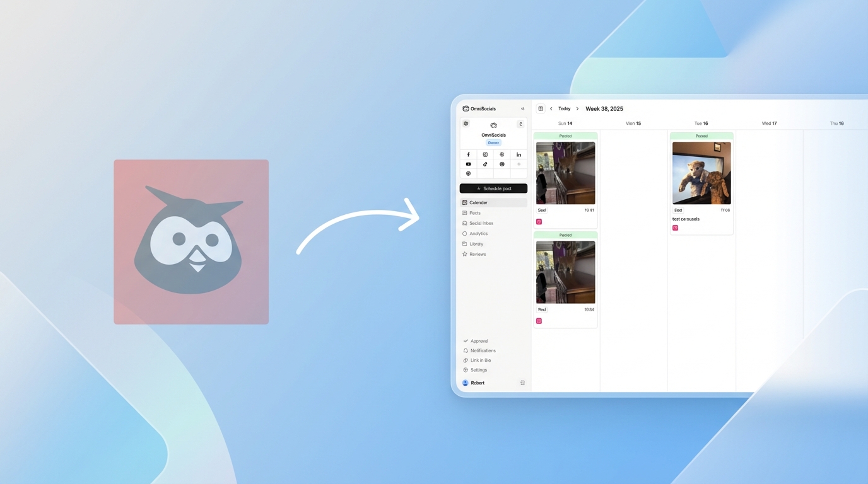Select the Instagram channel icon
868x484 pixels.
tap(485, 154)
